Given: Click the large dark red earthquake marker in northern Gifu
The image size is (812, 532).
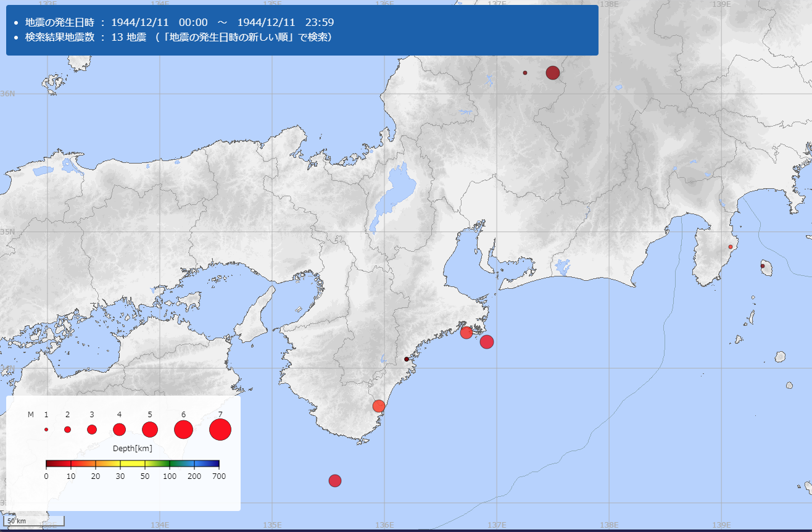Looking at the screenshot, I should pyautogui.click(x=553, y=73).
